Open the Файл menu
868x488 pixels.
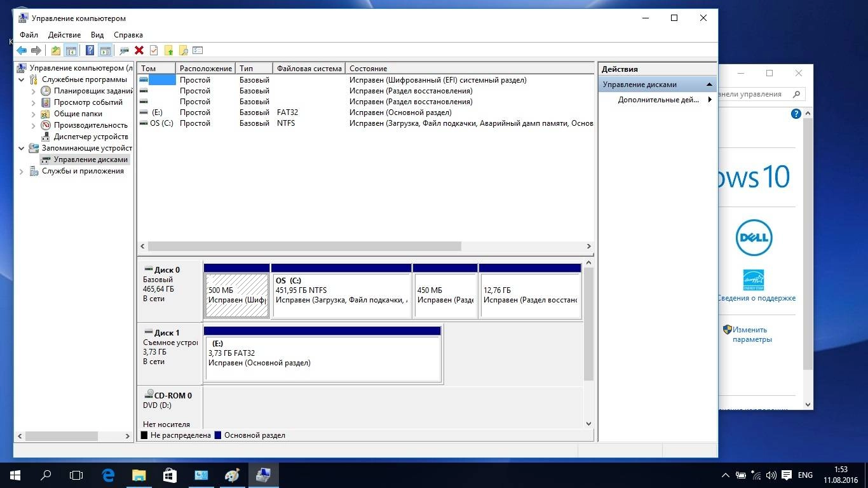(x=29, y=35)
